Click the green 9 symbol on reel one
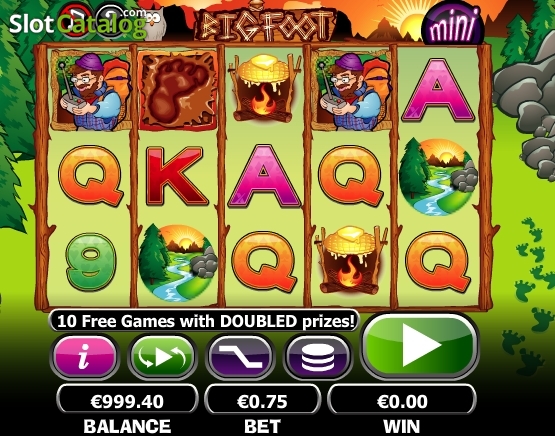The width and height of the screenshot is (555, 436). tap(91, 261)
